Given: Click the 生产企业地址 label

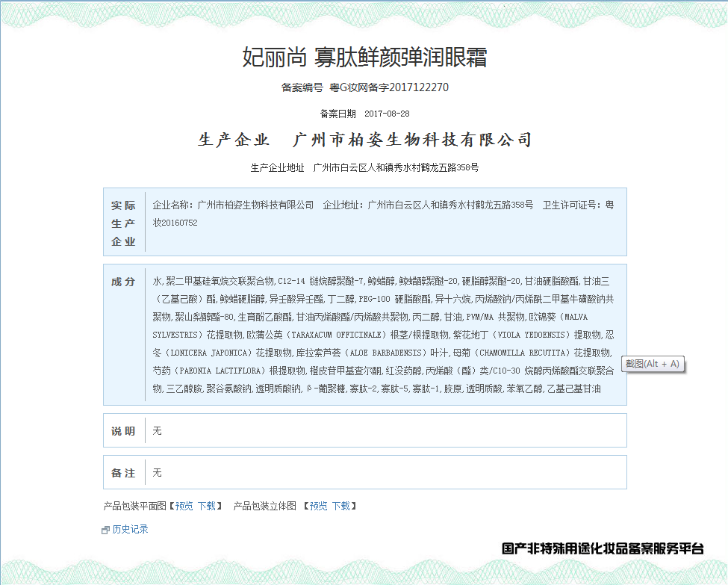Looking at the screenshot, I should 277,168.
